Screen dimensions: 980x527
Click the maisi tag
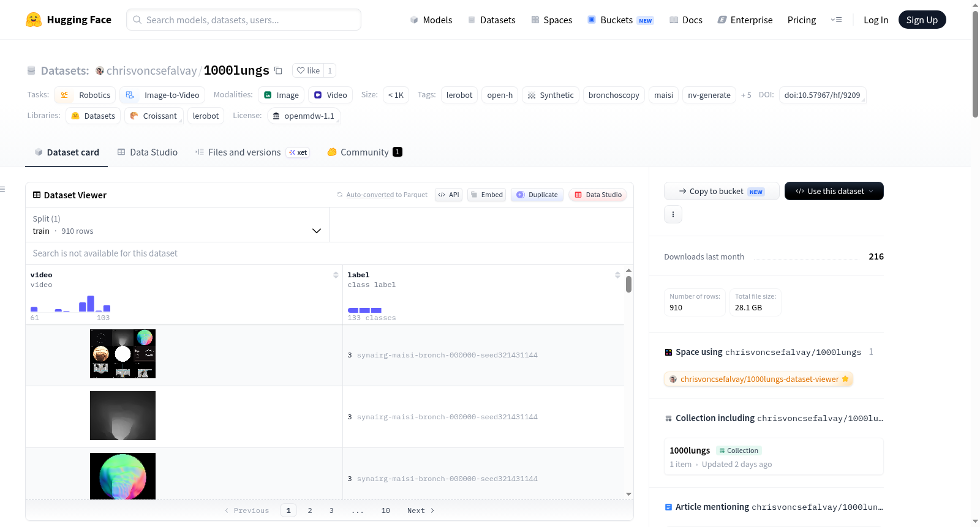pos(663,95)
